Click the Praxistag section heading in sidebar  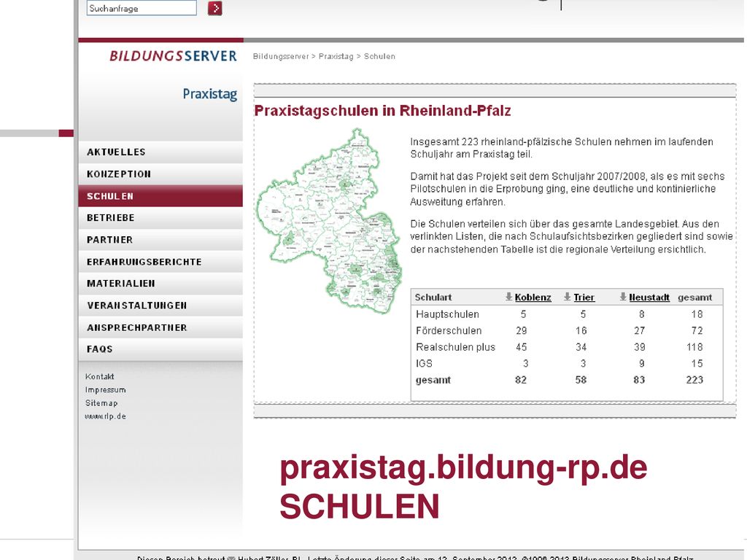(x=209, y=94)
